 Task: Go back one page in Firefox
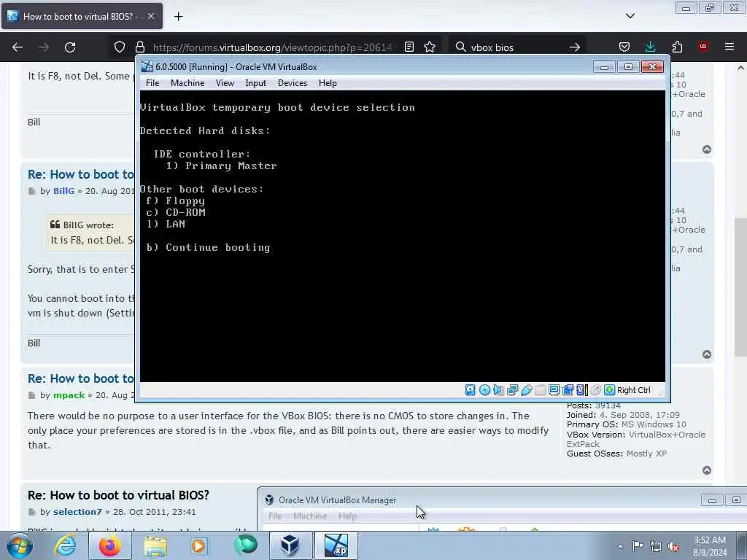(18, 47)
